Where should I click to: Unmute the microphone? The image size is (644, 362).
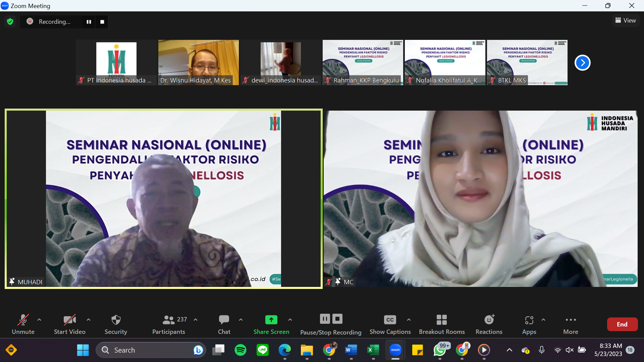coord(23,324)
